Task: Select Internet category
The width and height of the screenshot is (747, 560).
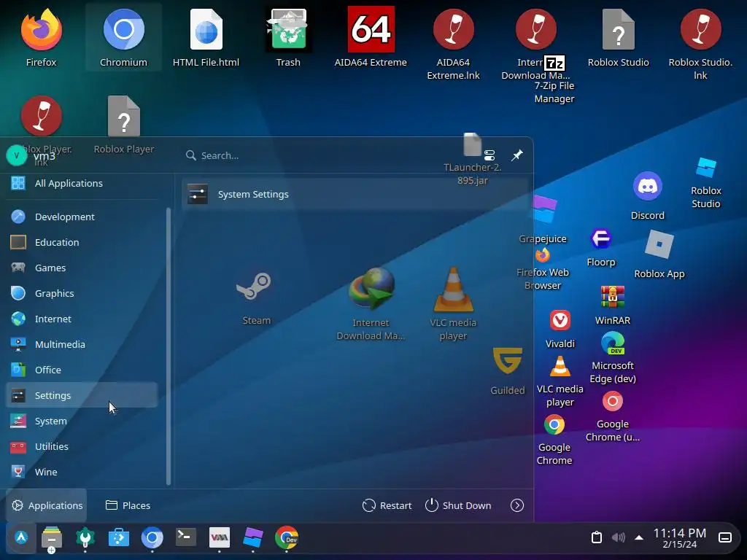Action: point(82,319)
